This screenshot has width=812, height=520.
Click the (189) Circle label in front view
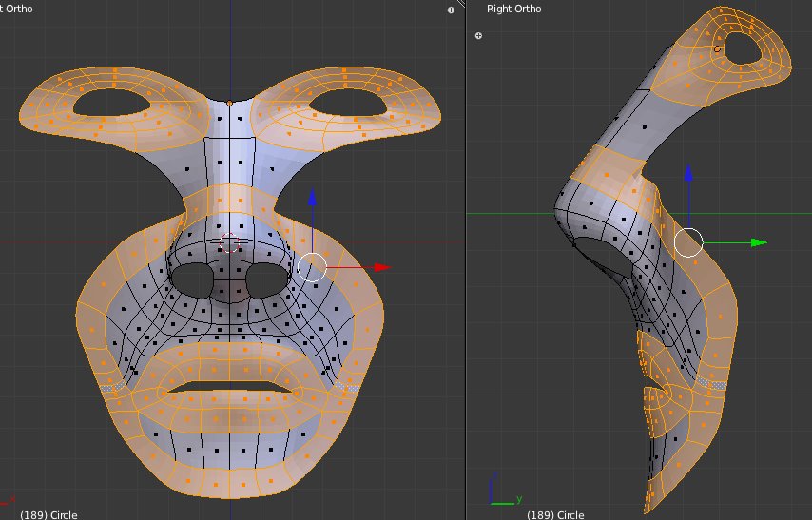(x=49, y=514)
